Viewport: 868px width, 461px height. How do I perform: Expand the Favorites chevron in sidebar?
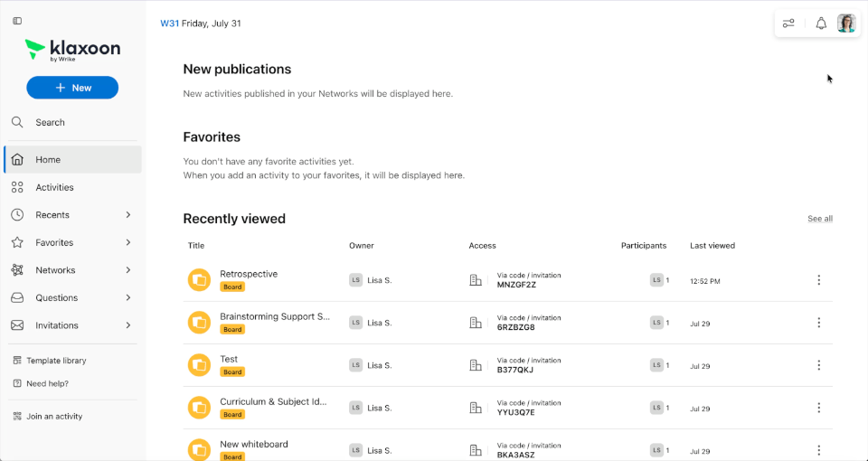tap(127, 242)
